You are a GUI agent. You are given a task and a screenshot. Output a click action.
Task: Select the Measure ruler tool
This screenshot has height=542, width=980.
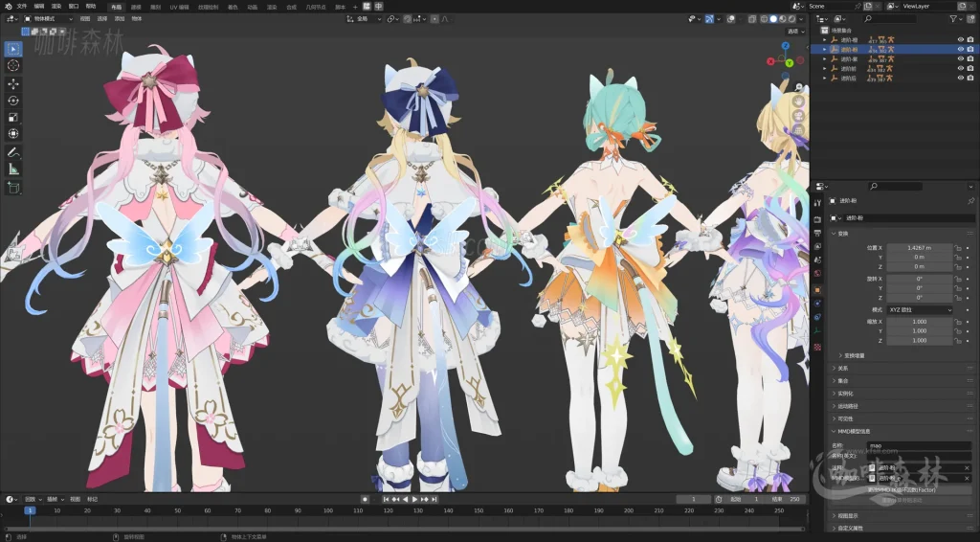(13, 169)
